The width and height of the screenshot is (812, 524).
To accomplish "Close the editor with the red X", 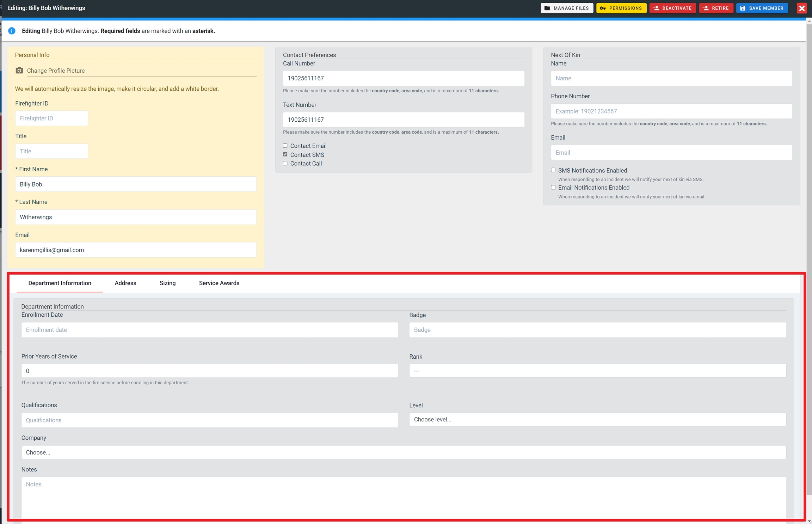I will [x=802, y=8].
